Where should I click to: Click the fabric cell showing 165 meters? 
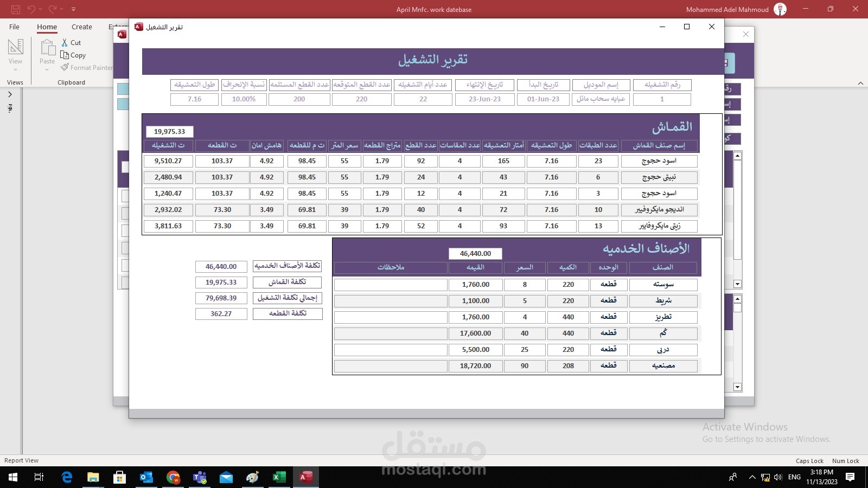point(503,161)
